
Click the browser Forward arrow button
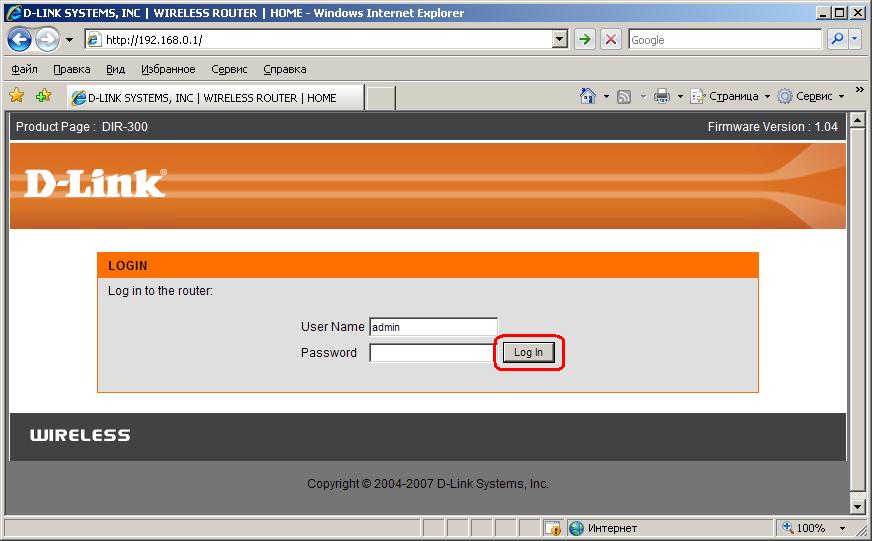tap(46, 40)
